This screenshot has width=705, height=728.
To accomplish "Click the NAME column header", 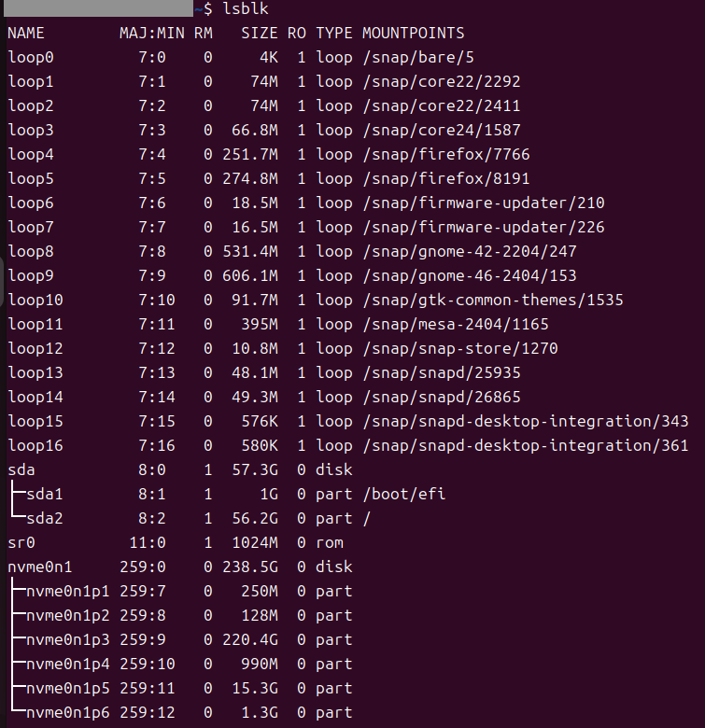I will click(x=26, y=34).
